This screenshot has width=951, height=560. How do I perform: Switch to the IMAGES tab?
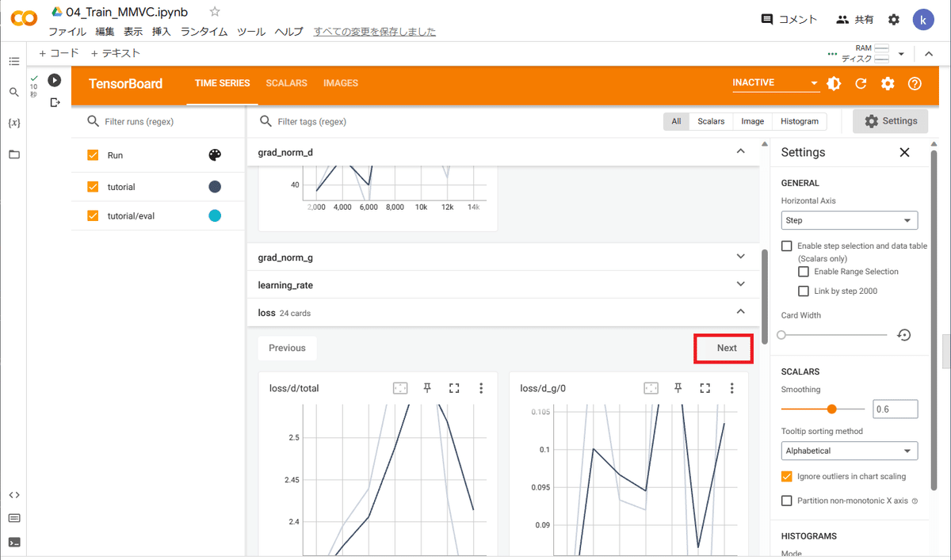341,83
